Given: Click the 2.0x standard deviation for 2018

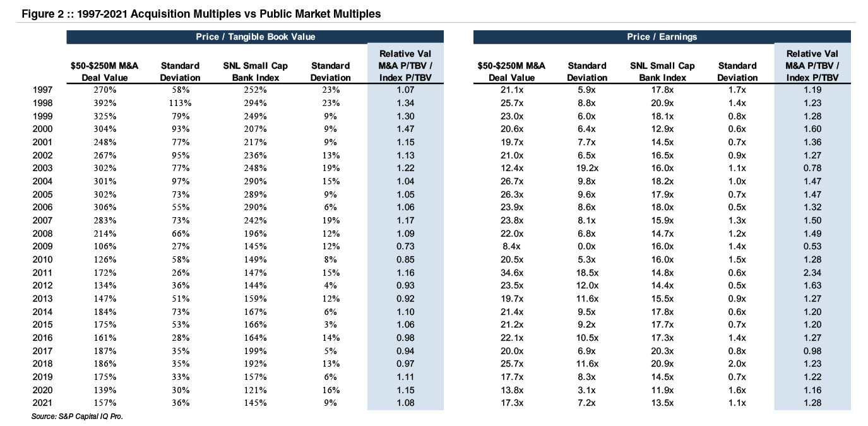Looking at the screenshot, I should (x=737, y=364).
